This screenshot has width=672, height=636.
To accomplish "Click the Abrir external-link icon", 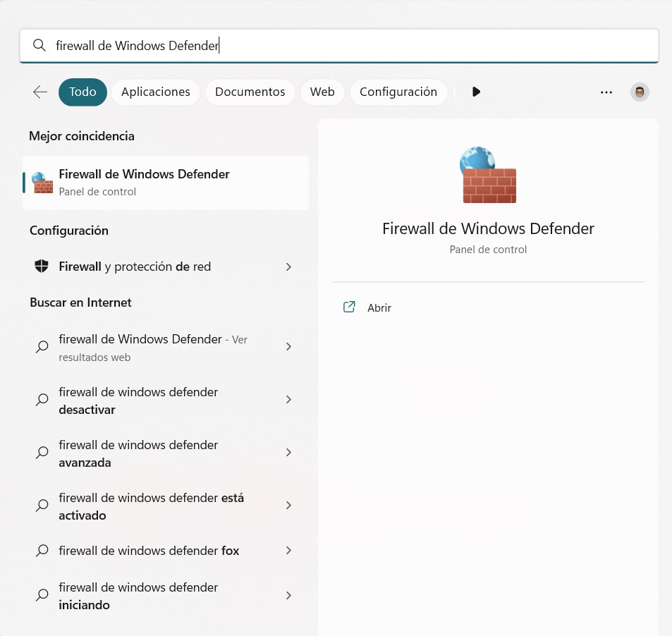I will point(348,307).
